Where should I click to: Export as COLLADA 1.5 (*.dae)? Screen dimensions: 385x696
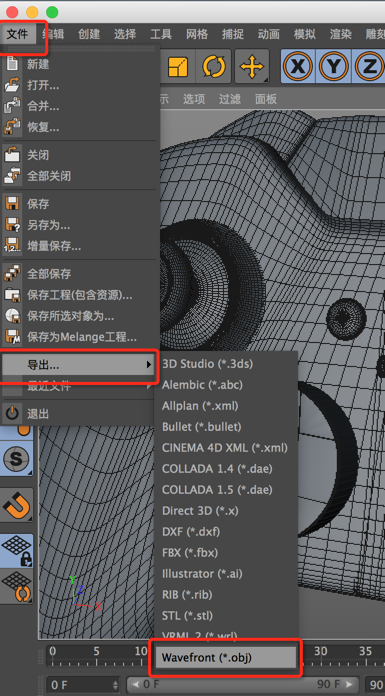(226, 490)
